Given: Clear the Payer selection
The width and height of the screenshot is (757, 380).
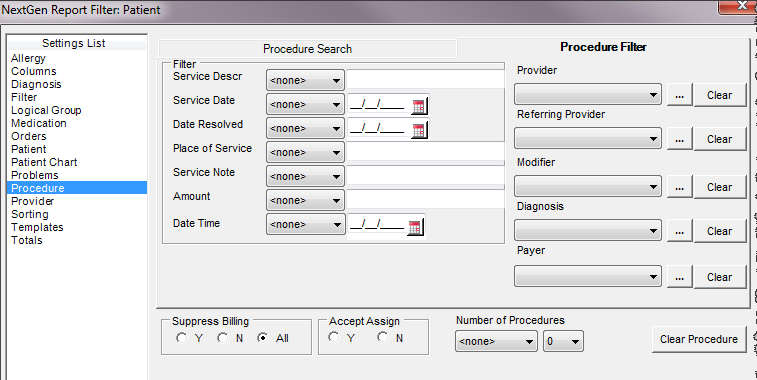Looking at the screenshot, I should point(719,277).
